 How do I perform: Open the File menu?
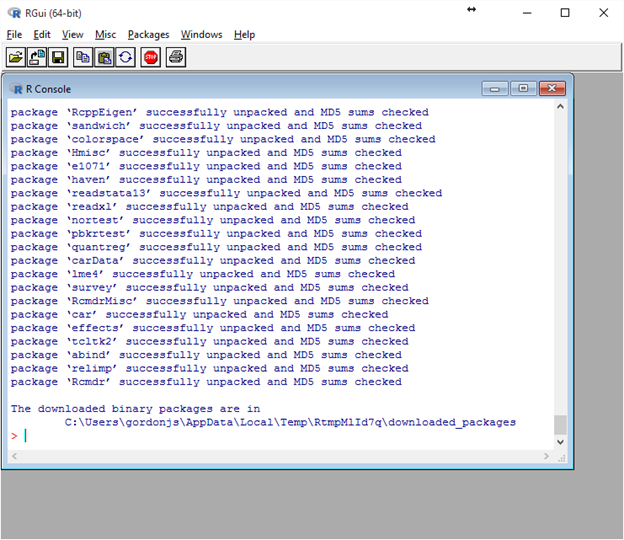pos(14,34)
